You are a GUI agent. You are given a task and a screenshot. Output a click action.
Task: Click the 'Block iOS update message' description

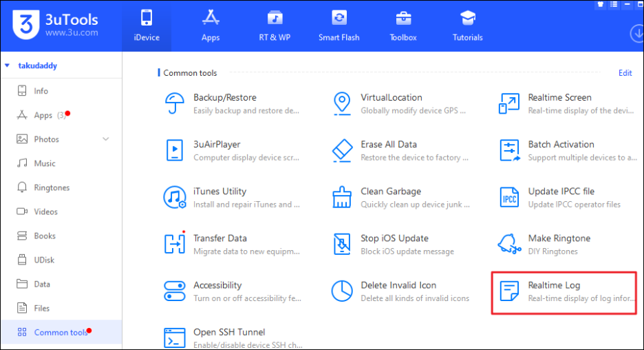[x=407, y=251]
